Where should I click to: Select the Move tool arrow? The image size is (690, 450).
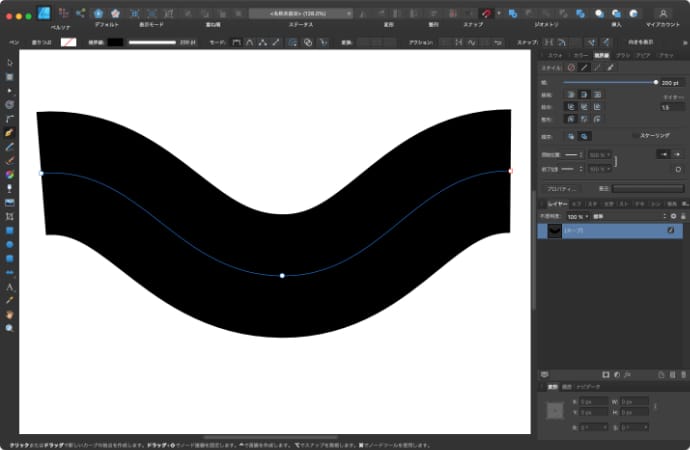[x=9, y=62]
